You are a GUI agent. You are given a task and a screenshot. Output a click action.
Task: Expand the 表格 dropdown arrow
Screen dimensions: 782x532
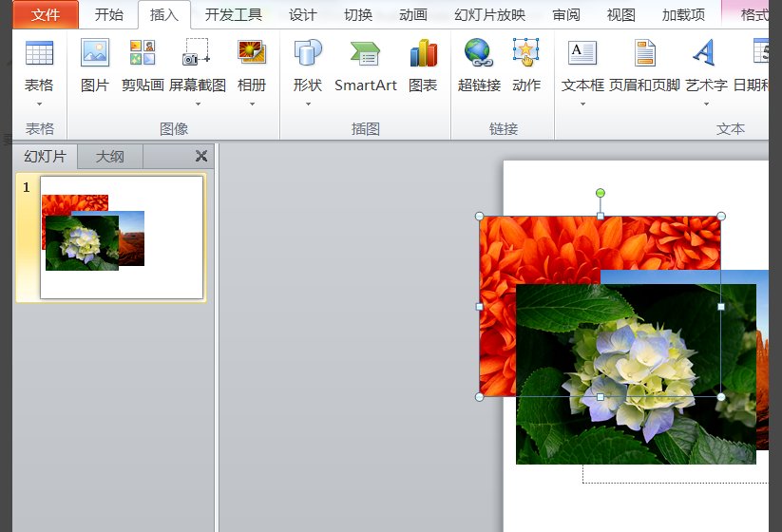click(39, 104)
